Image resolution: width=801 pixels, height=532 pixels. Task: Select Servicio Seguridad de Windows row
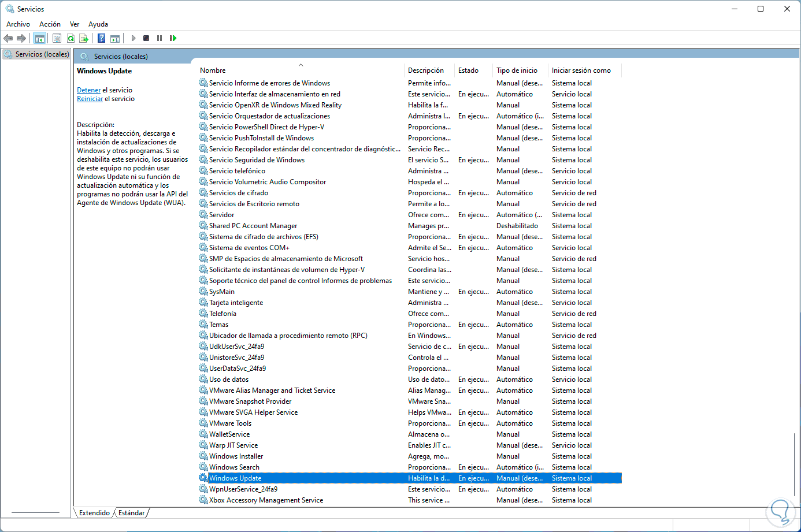[410, 160]
